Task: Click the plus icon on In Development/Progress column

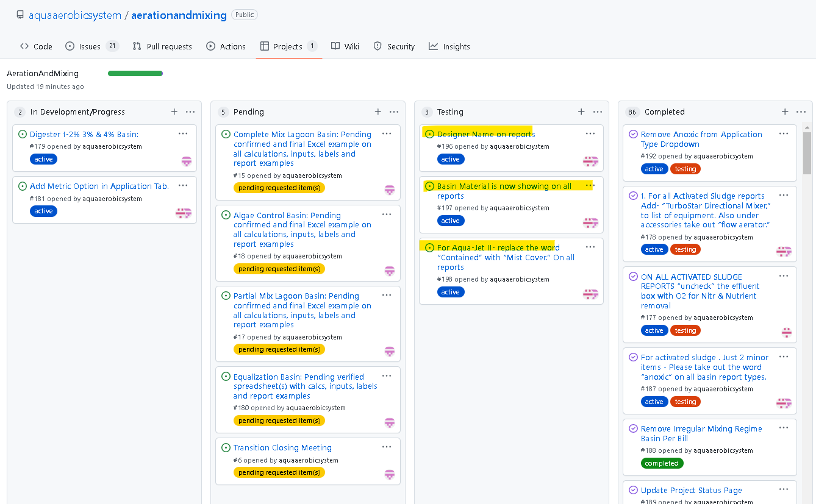Action: click(174, 112)
